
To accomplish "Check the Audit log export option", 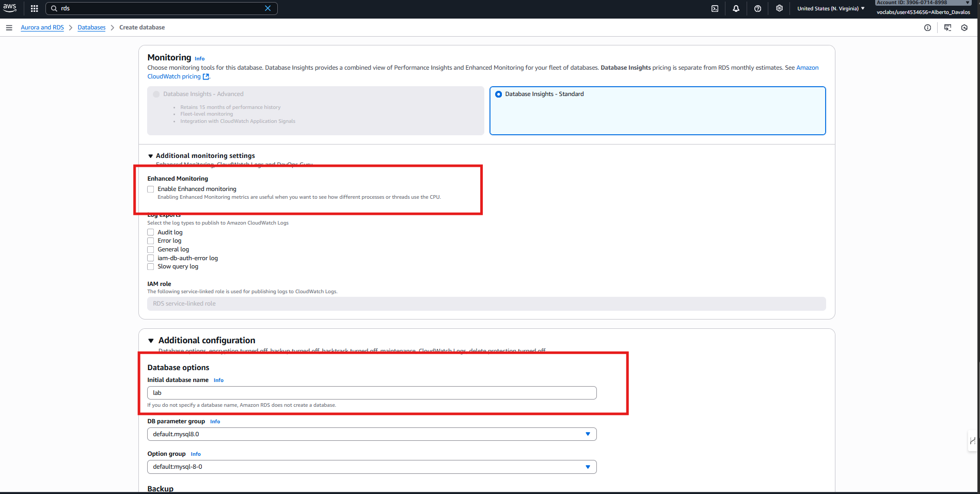I will click(x=151, y=232).
